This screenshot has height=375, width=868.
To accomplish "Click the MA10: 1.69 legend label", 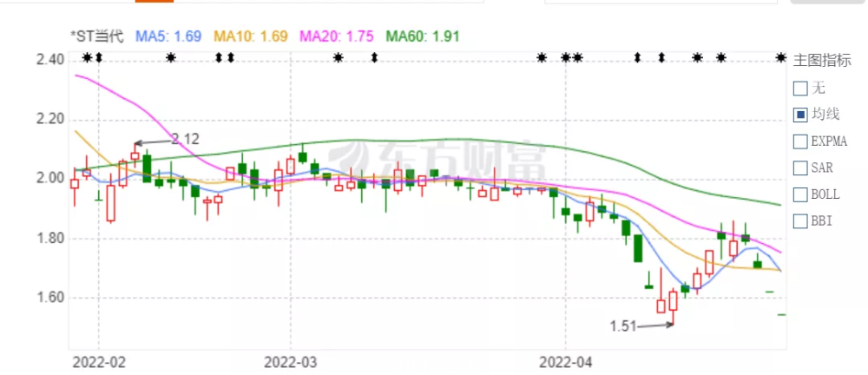I will pyautogui.click(x=251, y=36).
